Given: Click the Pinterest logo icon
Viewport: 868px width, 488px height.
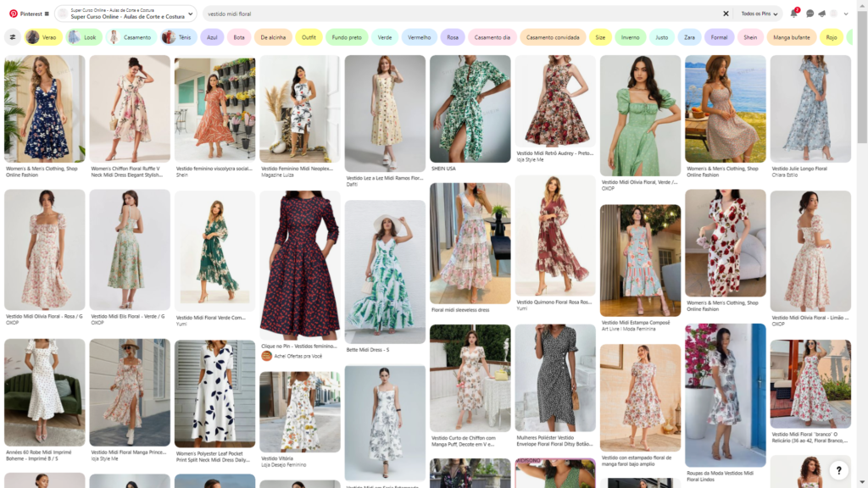Looking at the screenshot, I should coord(13,14).
